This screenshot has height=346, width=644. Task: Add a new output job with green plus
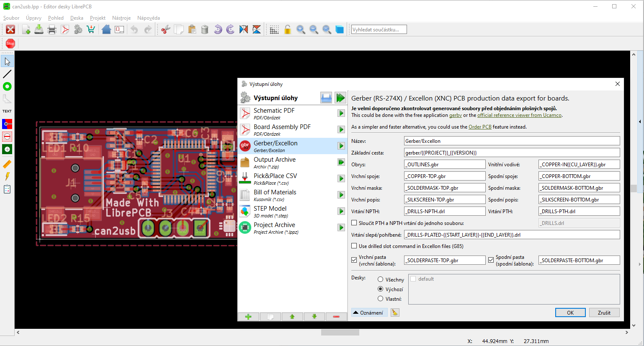(248, 317)
